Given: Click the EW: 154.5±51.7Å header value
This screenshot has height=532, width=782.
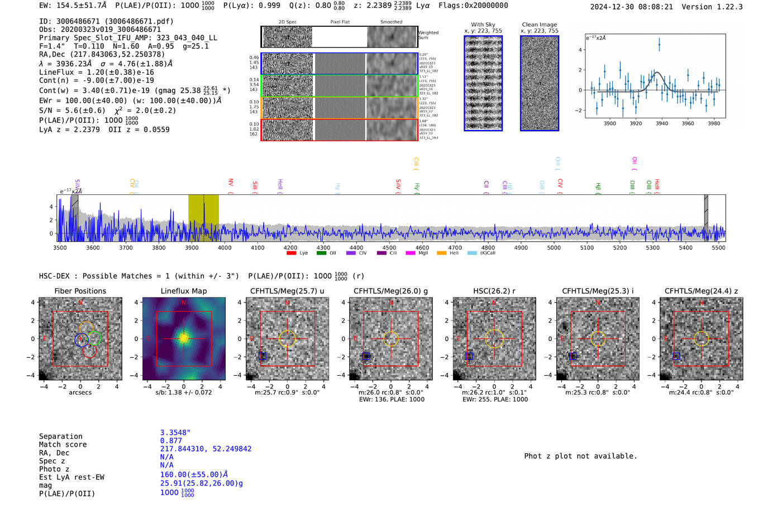Looking at the screenshot, I should pyautogui.click(x=73, y=6).
